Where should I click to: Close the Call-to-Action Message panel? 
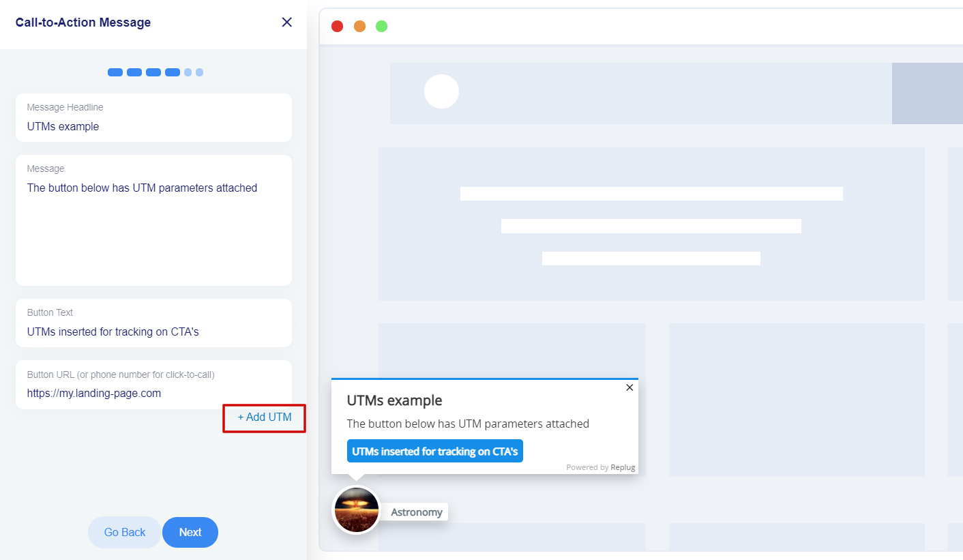tap(286, 23)
